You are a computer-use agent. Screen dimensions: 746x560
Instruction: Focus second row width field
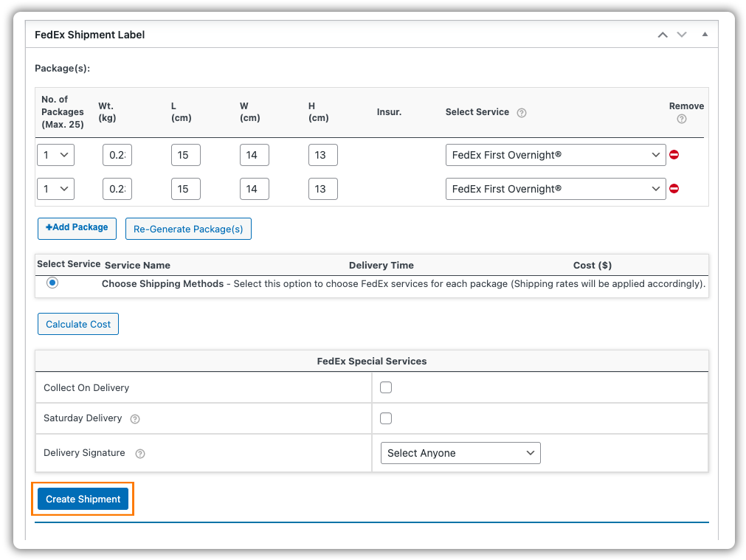[254, 189]
